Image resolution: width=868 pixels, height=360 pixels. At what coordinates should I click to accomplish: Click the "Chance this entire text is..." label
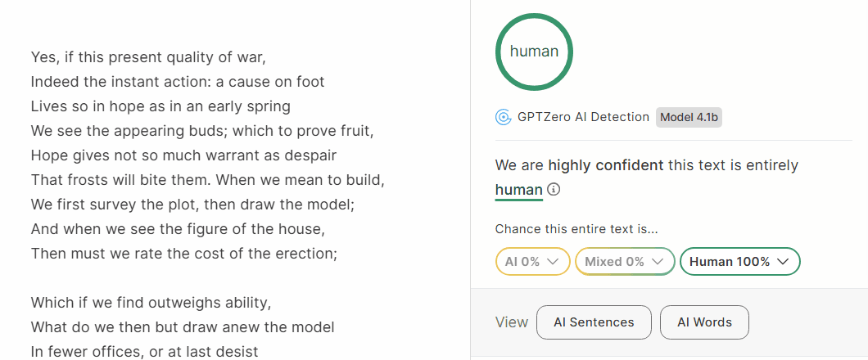[576, 230]
